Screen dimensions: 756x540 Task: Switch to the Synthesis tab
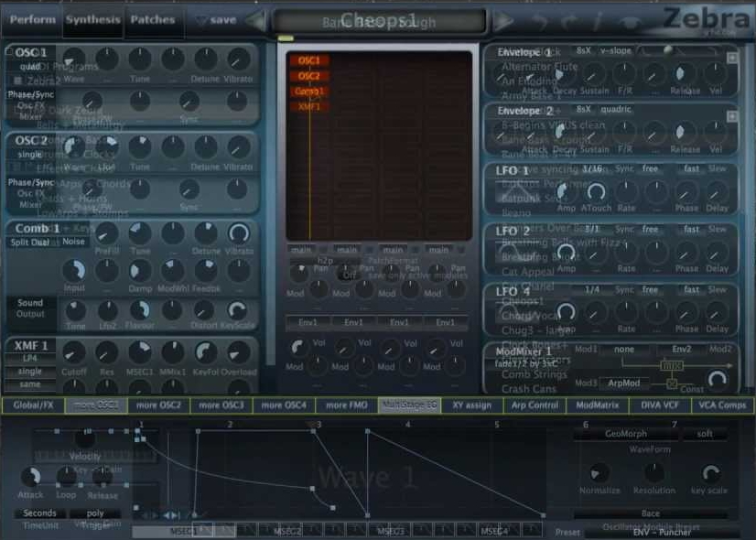tap(92, 20)
